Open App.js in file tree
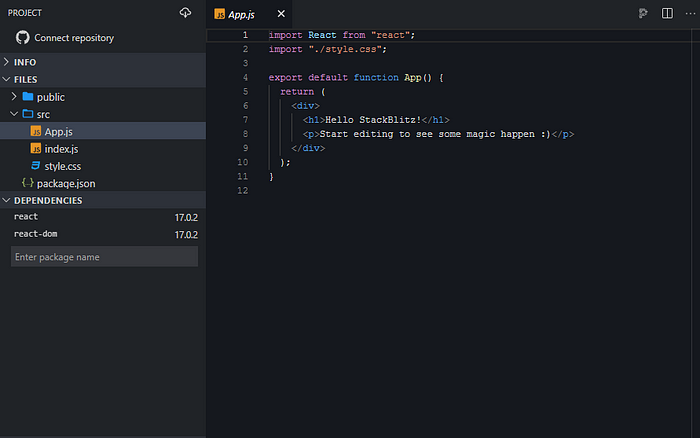 click(103, 131)
